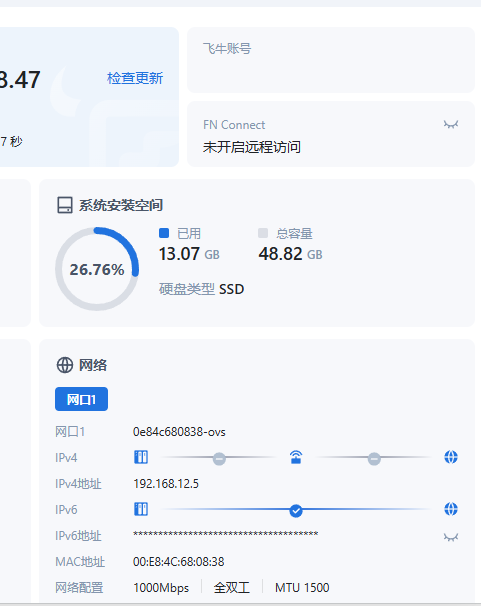Click the 硬盘类型 underlined label
The image size is (481, 606).
[187, 289]
